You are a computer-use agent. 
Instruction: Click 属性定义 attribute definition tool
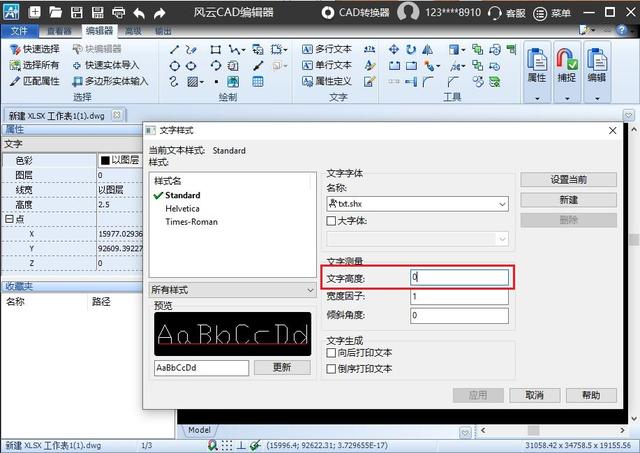tap(327, 81)
